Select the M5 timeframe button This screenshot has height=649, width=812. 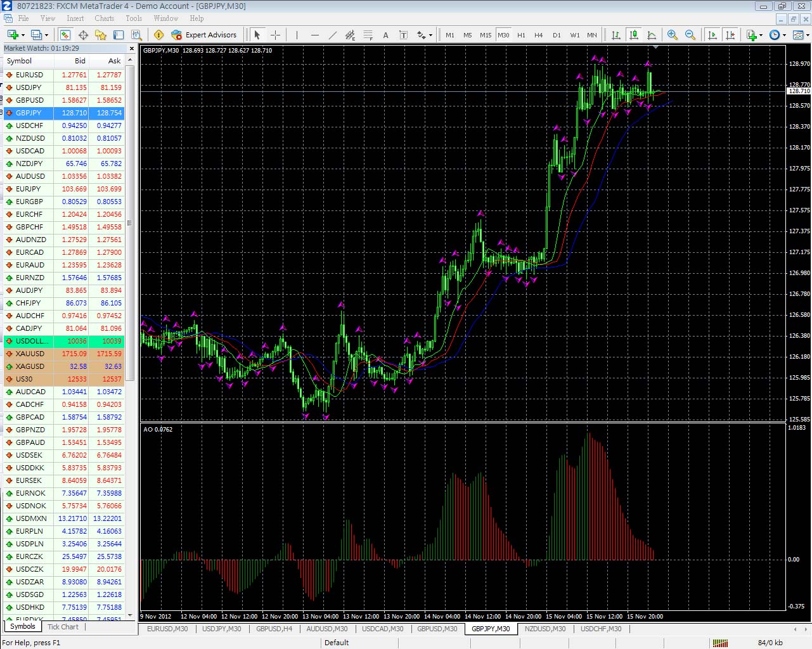[x=467, y=35]
